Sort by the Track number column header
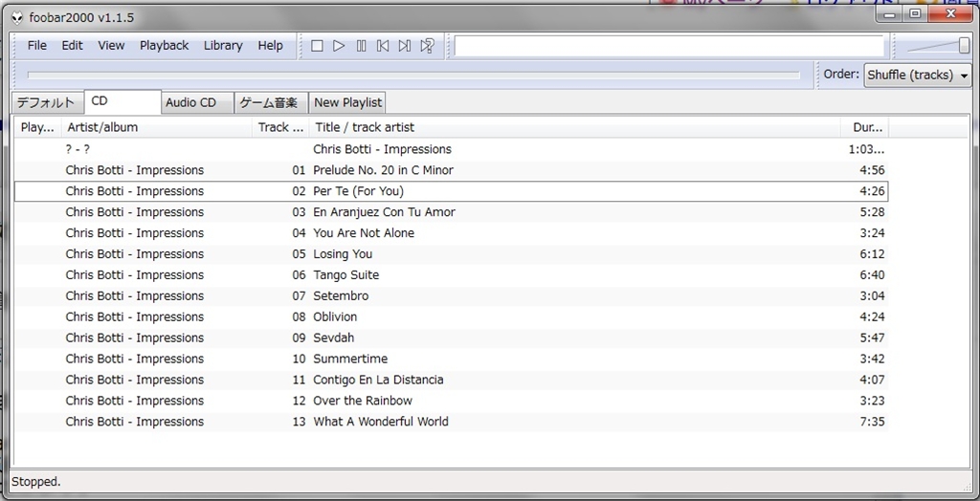This screenshot has width=980, height=501. (280, 127)
